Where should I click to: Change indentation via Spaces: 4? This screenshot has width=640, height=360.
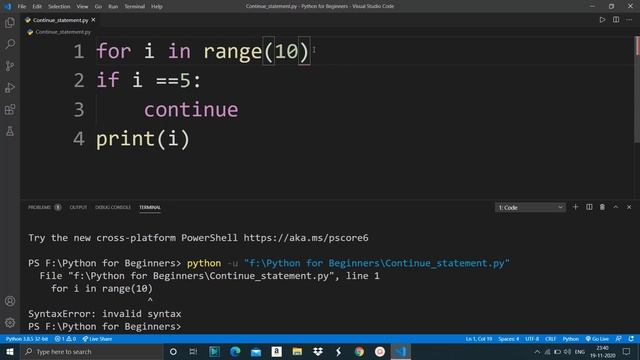(x=509, y=339)
